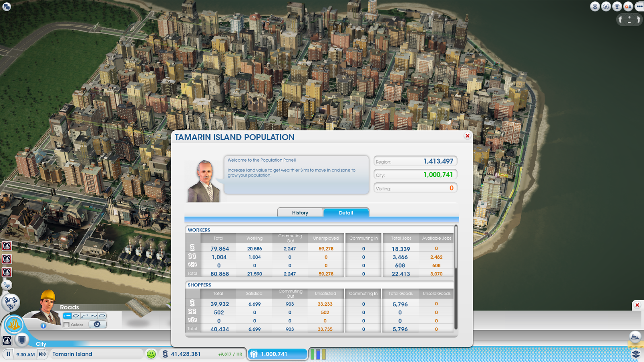Select the straight road tool

click(x=67, y=316)
